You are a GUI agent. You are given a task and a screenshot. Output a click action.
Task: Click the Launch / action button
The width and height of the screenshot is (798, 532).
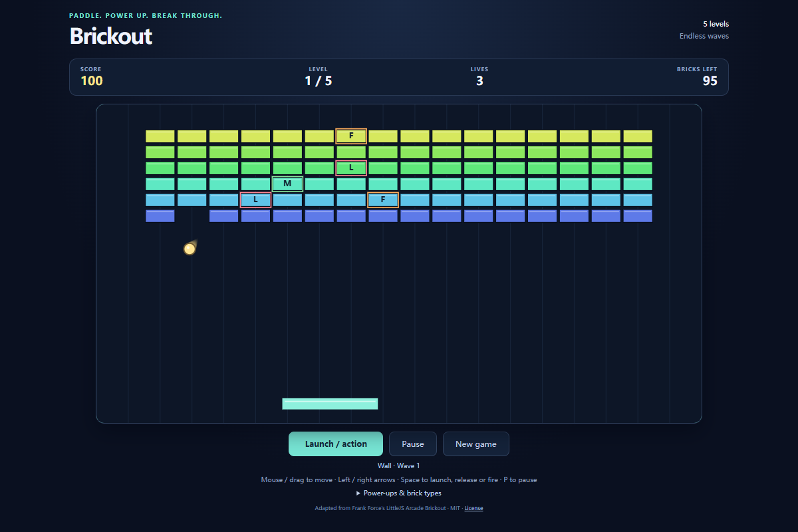click(x=336, y=444)
